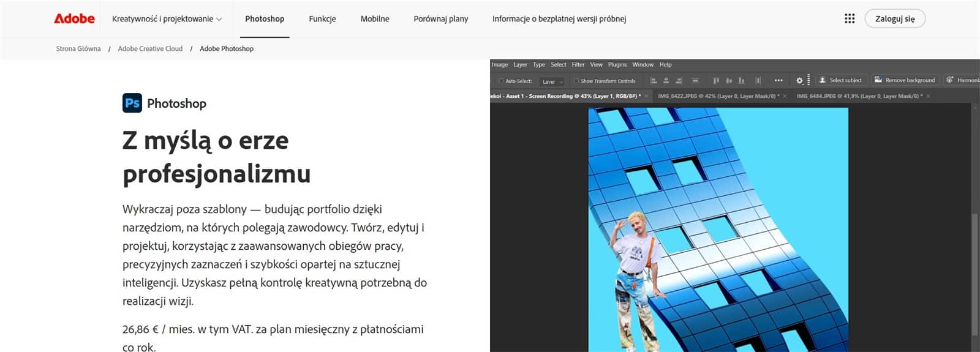Open the Adobe Creative Cloud breadcrumb link

150,48
